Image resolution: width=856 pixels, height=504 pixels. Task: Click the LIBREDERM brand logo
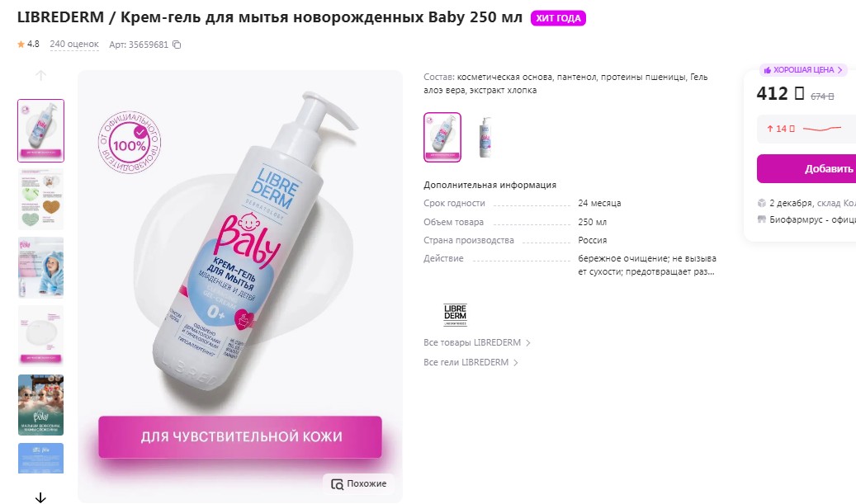click(456, 315)
